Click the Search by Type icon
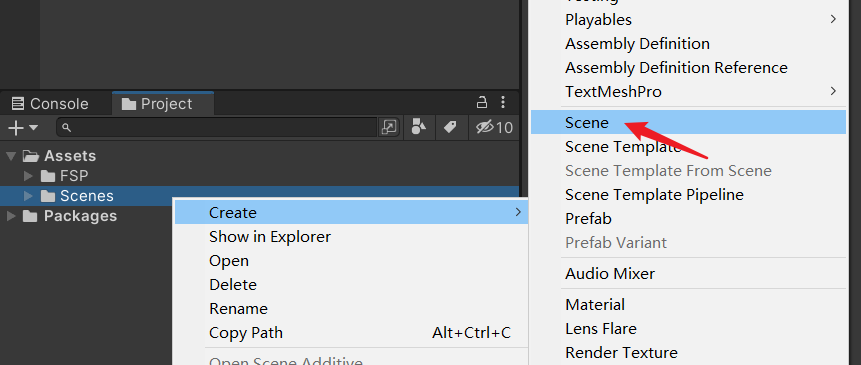Viewport: 861px width, 365px height. 418,127
